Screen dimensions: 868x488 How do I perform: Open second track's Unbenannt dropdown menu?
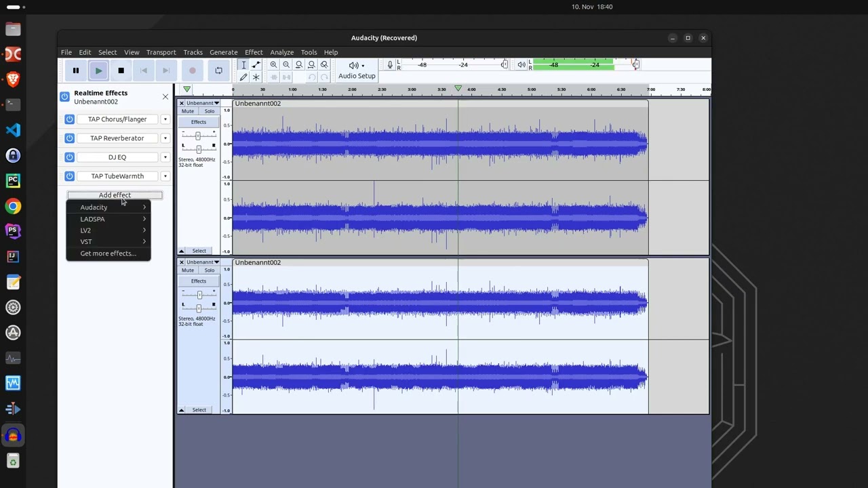tap(203, 262)
